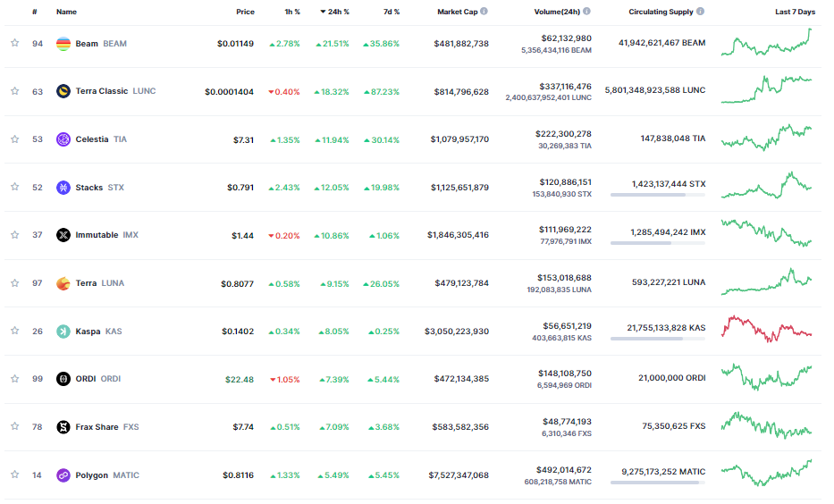834x504 pixels.
Task: Click the Beam coin logo icon
Action: point(63,43)
